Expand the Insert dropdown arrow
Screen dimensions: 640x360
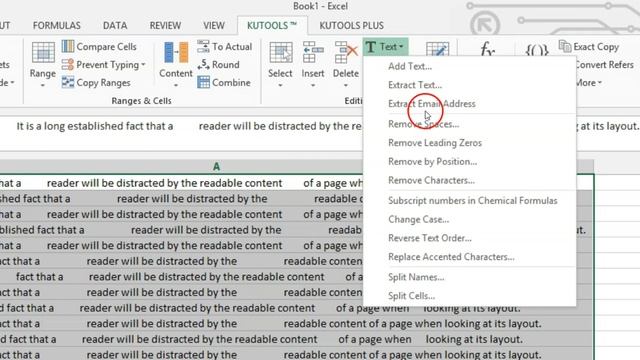coord(313,86)
